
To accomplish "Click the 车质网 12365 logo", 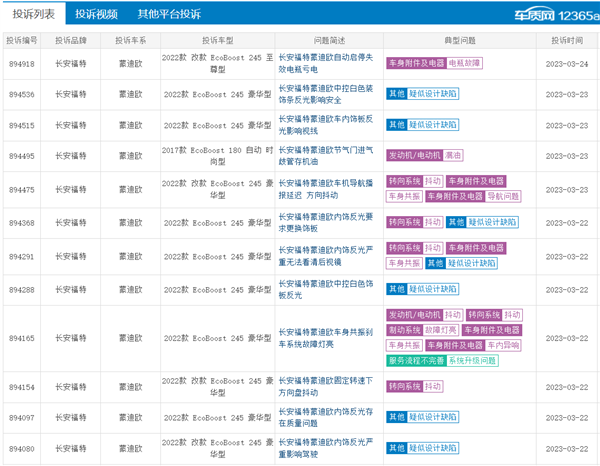I will tap(557, 15).
